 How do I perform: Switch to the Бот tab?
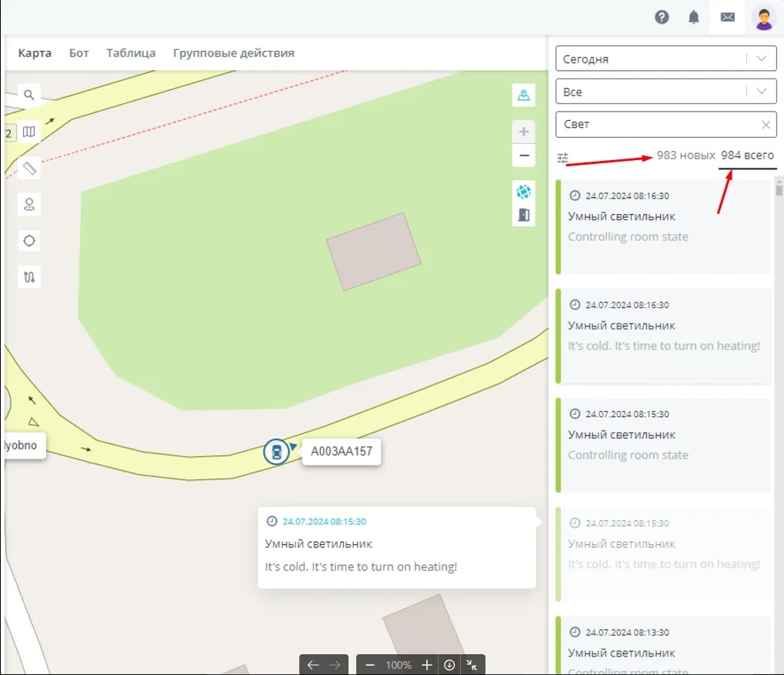point(79,53)
